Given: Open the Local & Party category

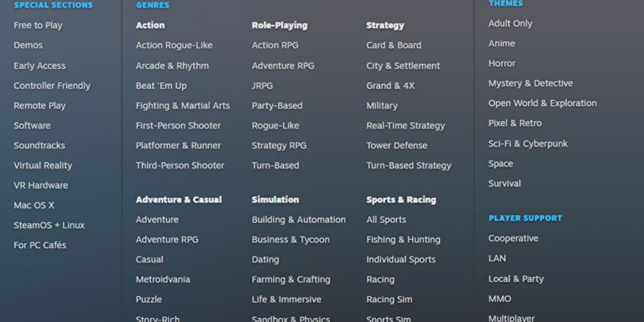Looking at the screenshot, I should pos(516,278).
